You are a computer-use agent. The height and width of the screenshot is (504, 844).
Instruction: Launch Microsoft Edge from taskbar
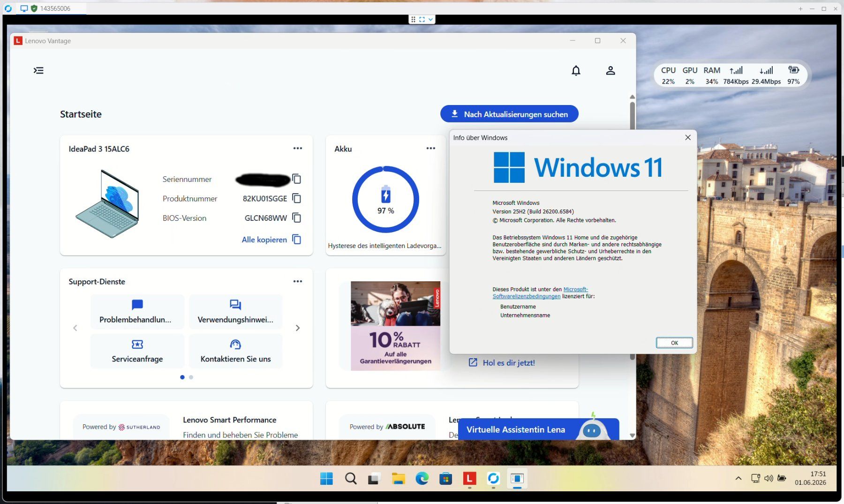422,479
